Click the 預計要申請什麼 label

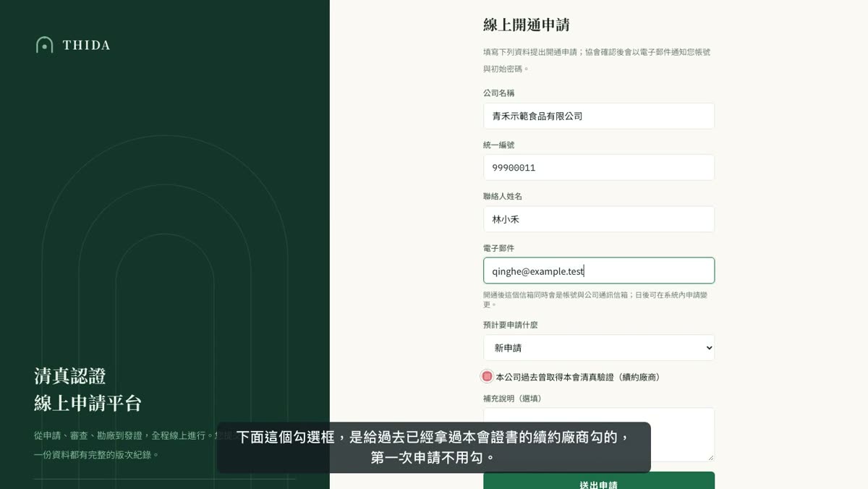(x=511, y=325)
